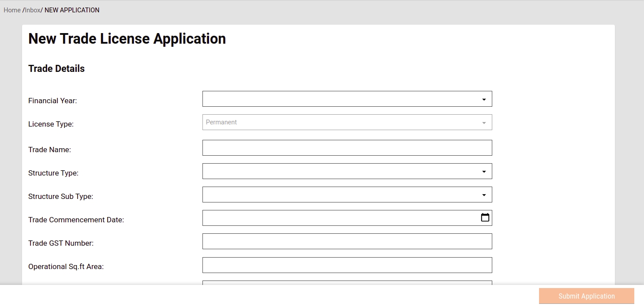Select the Operational Sq.ft Area input field
The height and width of the screenshot is (307, 644).
(x=347, y=265)
